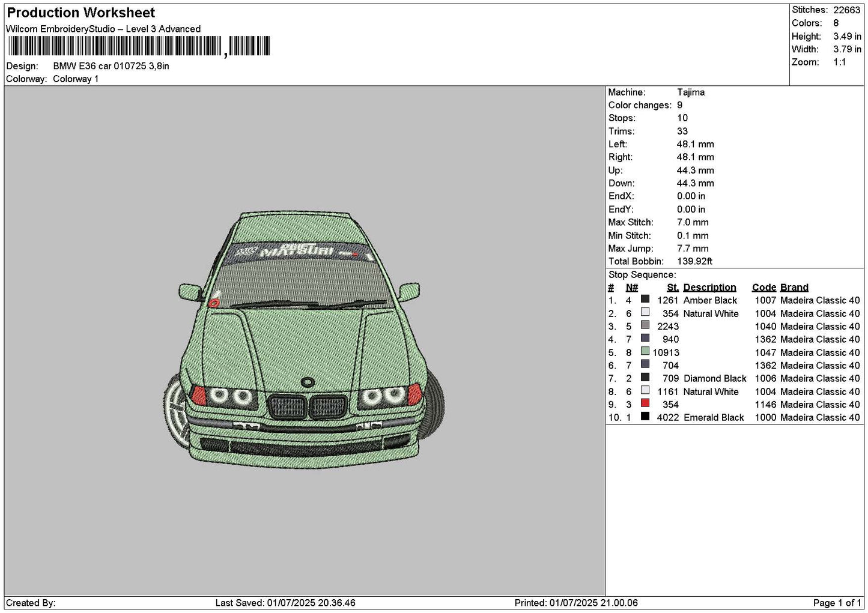Select thread code 1146
The height and width of the screenshot is (613, 868).
(x=765, y=405)
